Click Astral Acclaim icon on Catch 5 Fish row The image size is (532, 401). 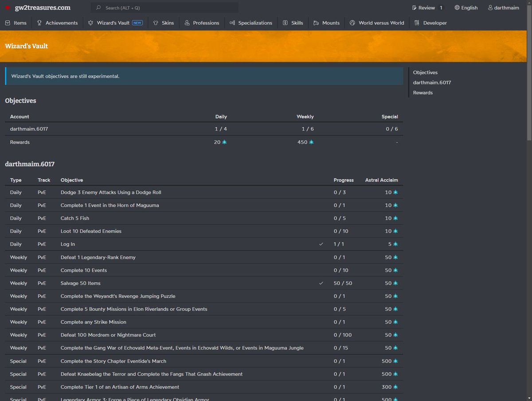pyautogui.click(x=395, y=218)
